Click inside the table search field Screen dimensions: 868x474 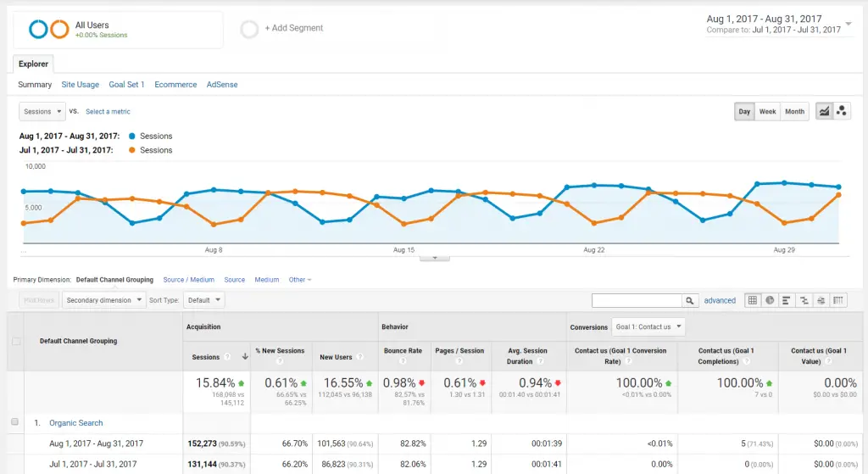[x=637, y=301]
